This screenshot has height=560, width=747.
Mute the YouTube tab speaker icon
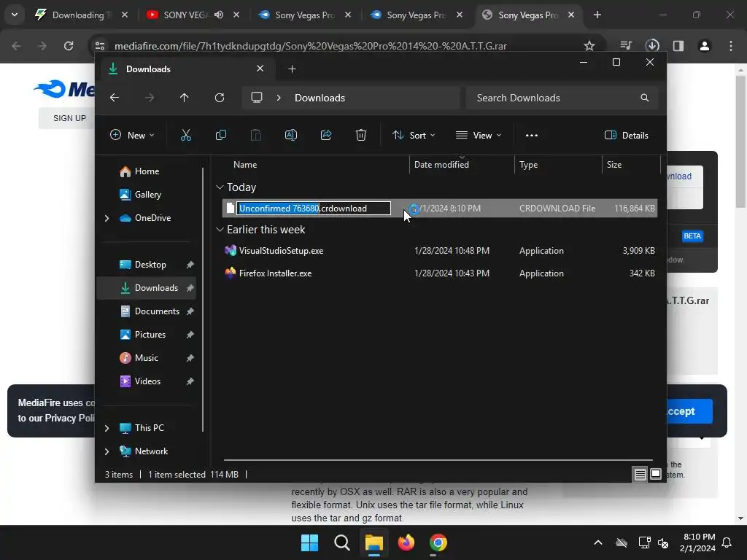pyautogui.click(x=219, y=15)
